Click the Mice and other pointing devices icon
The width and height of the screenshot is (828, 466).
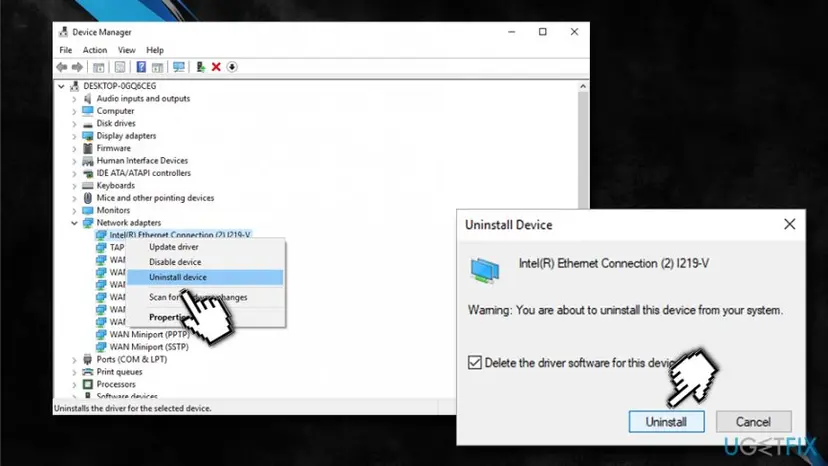click(88, 198)
